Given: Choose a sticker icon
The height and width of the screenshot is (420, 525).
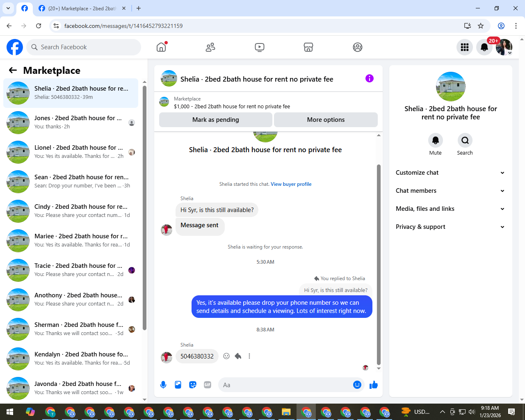Looking at the screenshot, I should tap(193, 385).
